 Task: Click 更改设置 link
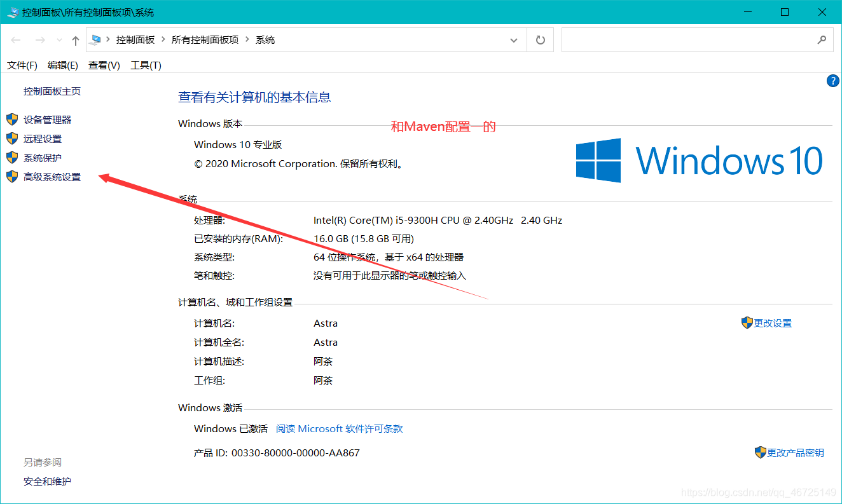click(x=773, y=323)
